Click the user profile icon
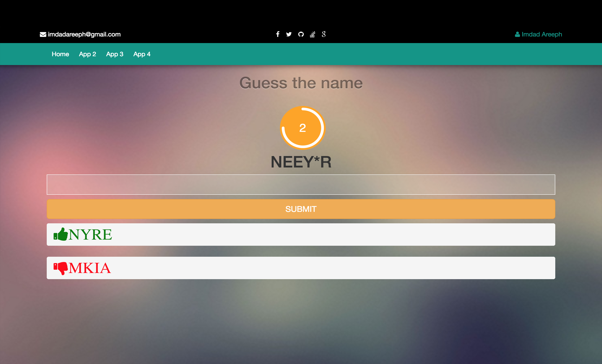602x364 pixels. click(517, 34)
